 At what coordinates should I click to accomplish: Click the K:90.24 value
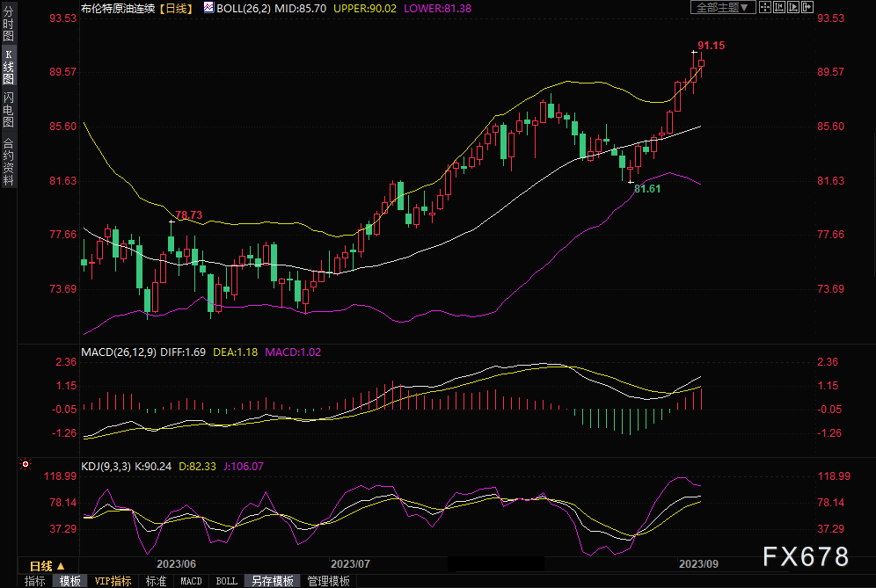click(x=153, y=466)
